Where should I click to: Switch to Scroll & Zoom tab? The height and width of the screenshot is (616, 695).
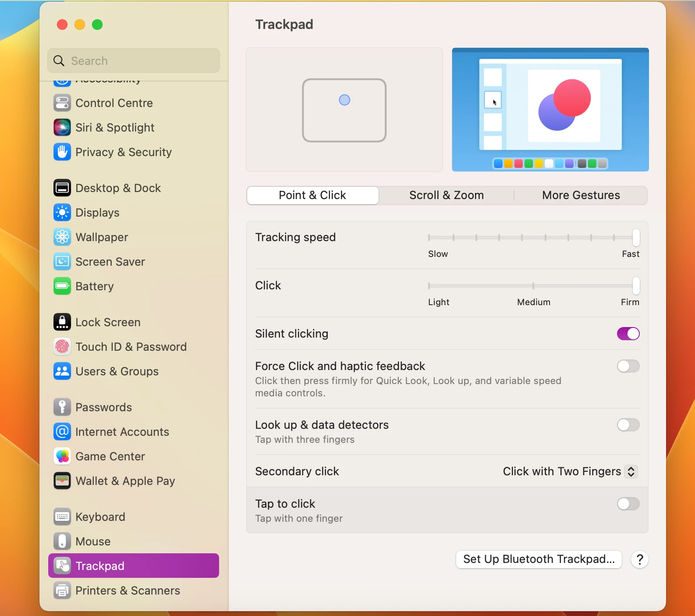(x=447, y=196)
